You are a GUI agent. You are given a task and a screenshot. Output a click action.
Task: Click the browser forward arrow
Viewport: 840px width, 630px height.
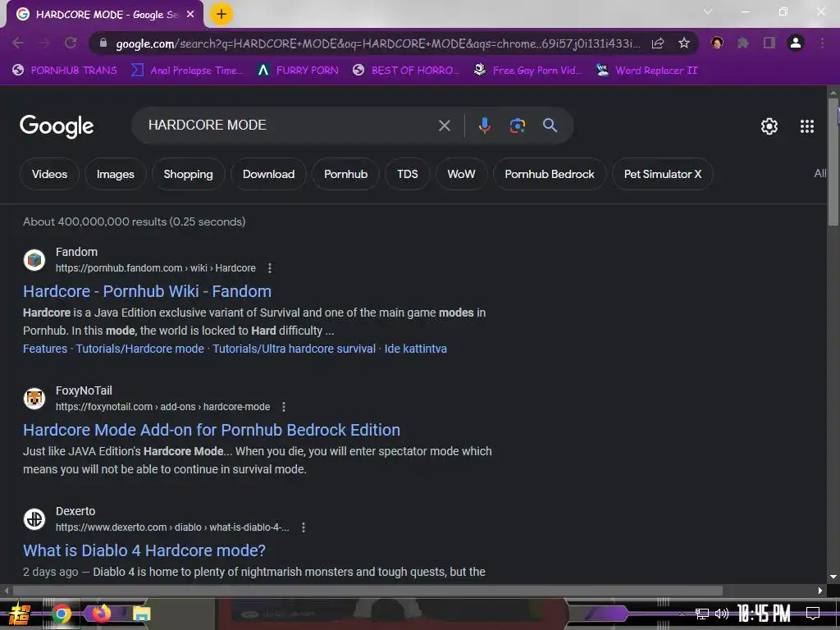tap(44, 43)
